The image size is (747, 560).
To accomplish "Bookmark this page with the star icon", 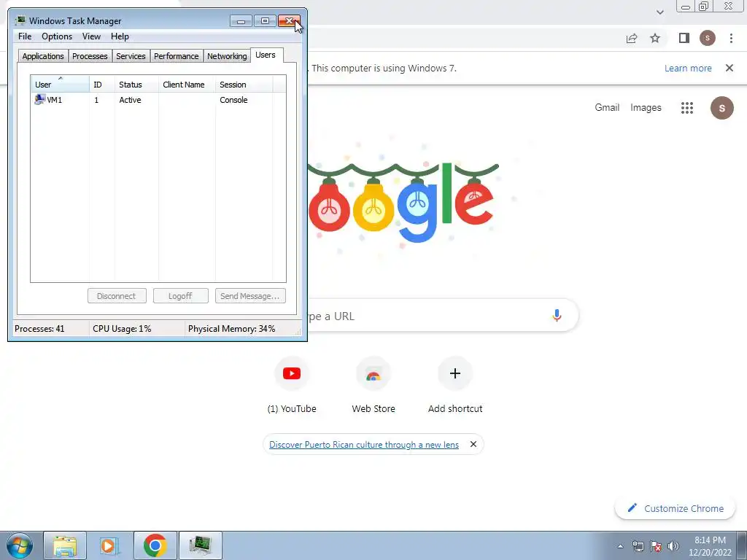I will pyautogui.click(x=655, y=38).
